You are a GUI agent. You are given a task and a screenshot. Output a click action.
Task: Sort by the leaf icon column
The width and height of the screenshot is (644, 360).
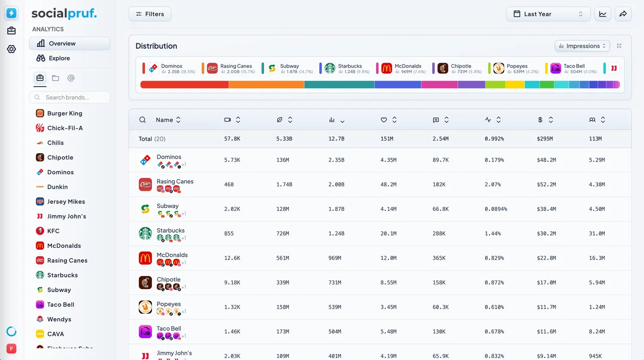point(285,120)
